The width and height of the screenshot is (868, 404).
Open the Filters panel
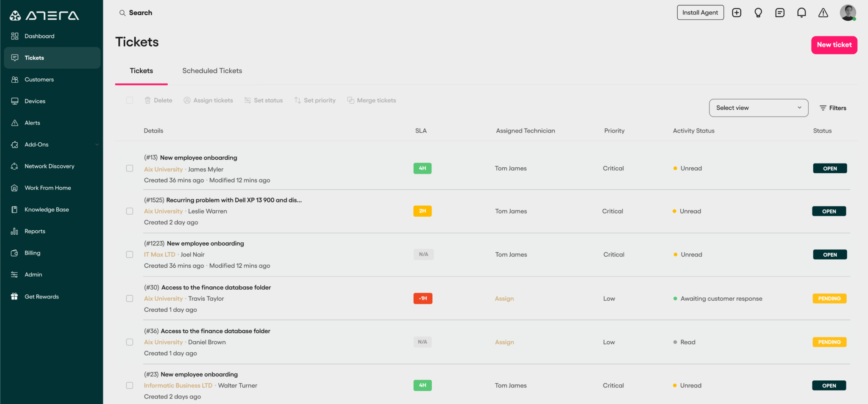point(832,108)
